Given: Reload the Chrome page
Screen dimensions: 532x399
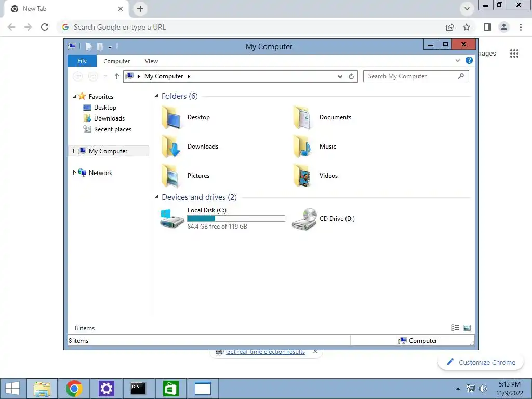Looking at the screenshot, I should [45, 27].
